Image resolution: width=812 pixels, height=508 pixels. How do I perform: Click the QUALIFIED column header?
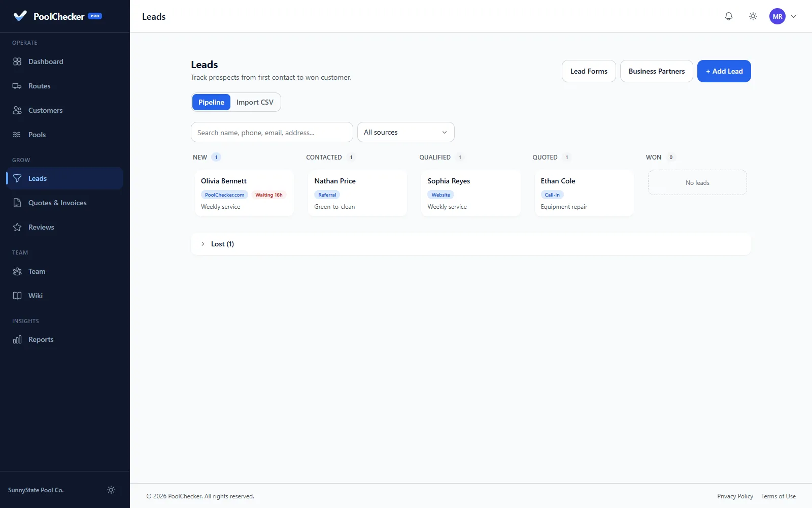coord(435,157)
